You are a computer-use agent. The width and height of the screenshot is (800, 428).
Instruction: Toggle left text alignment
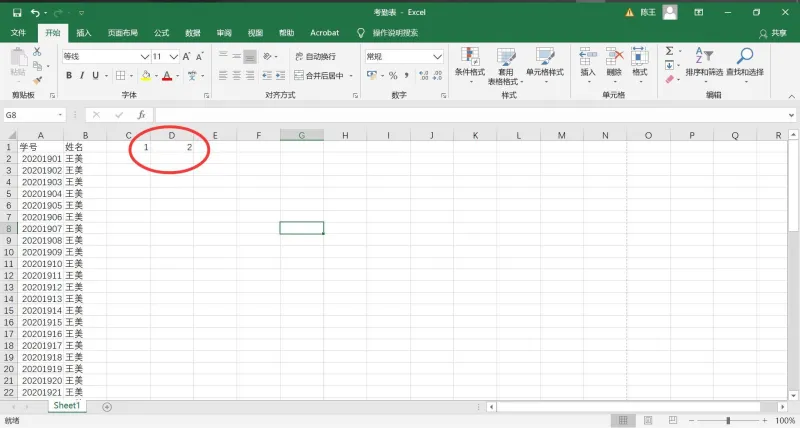223,75
